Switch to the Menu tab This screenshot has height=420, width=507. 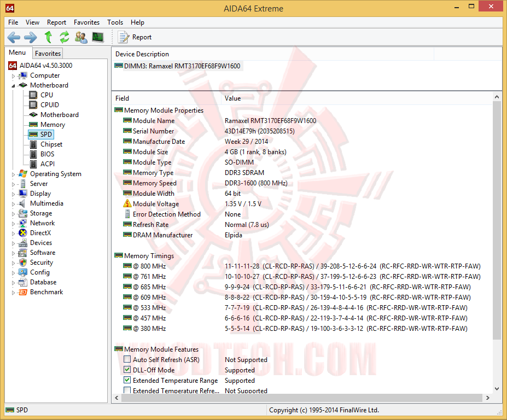tap(18, 52)
